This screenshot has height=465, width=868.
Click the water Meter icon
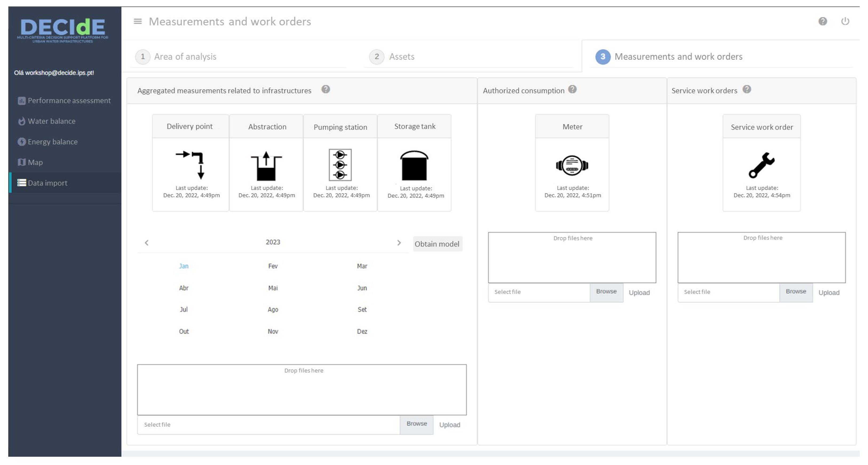(x=572, y=165)
